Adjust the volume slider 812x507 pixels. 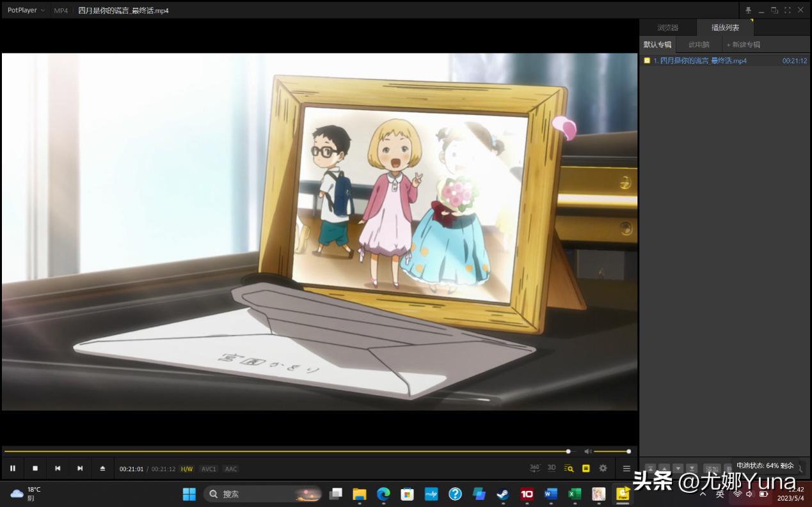click(613, 451)
